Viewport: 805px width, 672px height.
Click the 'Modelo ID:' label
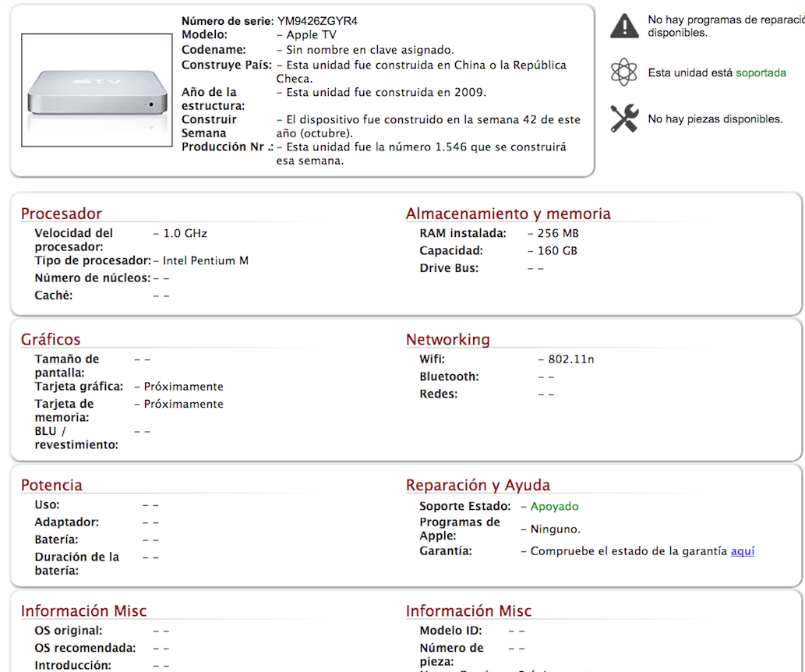[450, 631]
